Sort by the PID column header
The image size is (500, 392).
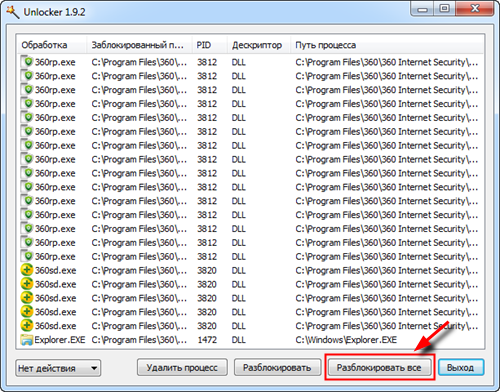[x=210, y=45]
